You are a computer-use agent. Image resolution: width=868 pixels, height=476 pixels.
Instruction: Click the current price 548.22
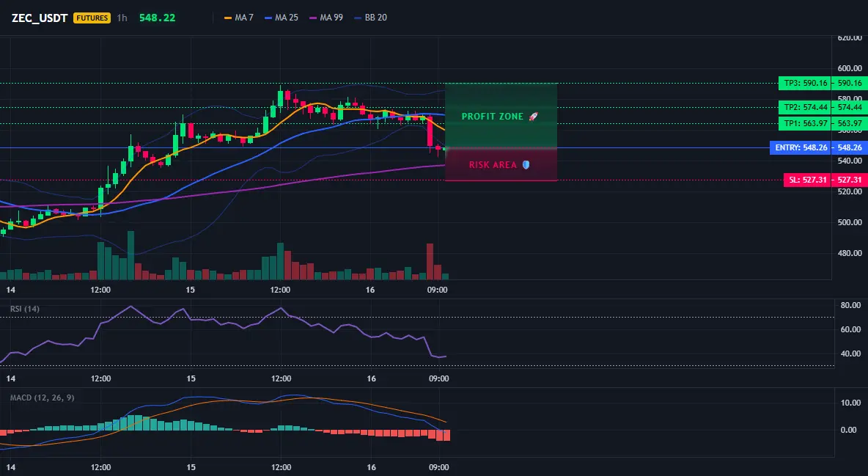(x=157, y=18)
